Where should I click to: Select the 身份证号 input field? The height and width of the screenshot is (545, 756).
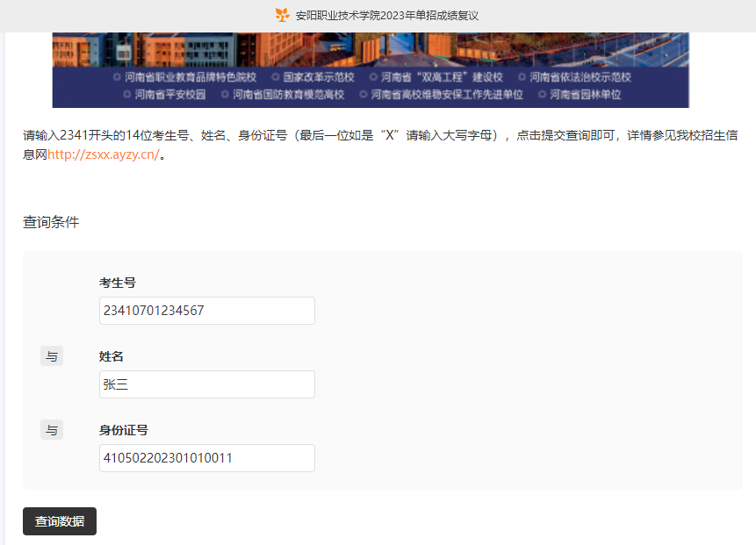coord(206,458)
